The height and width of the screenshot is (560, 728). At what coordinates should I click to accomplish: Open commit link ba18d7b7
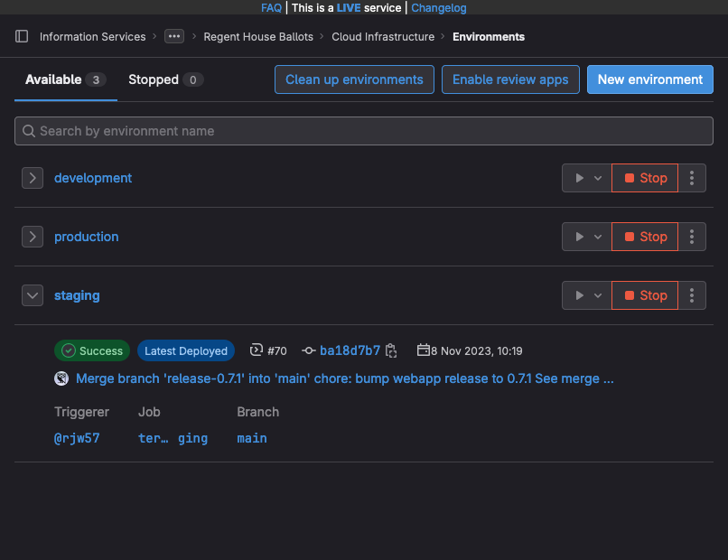[350, 350]
